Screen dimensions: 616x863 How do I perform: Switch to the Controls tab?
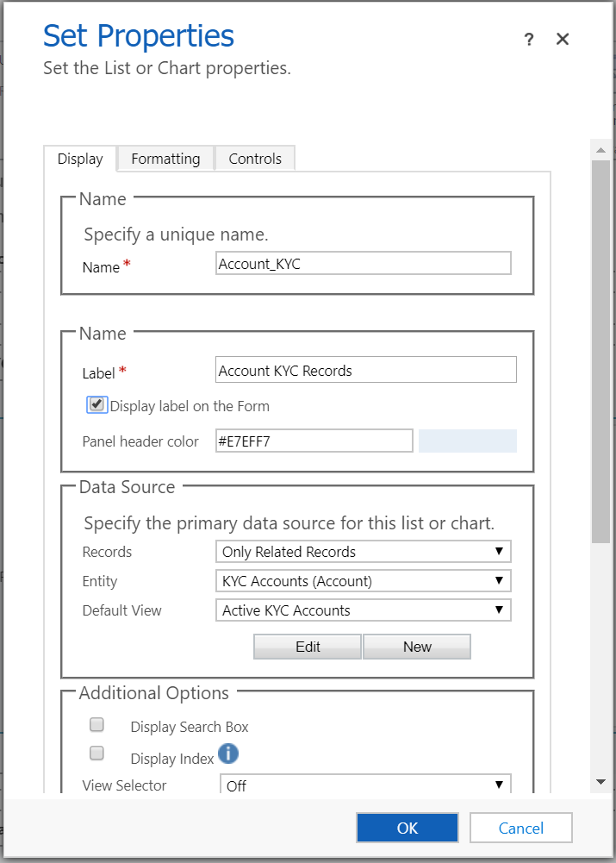pyautogui.click(x=255, y=159)
